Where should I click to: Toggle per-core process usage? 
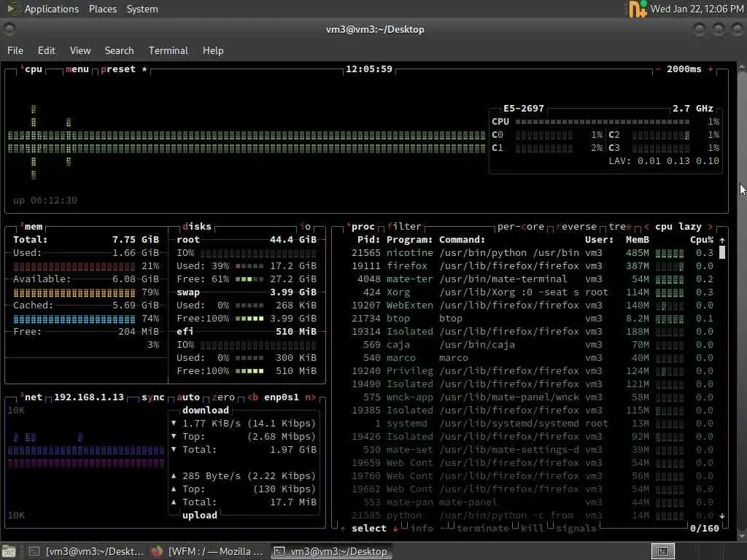[521, 227]
